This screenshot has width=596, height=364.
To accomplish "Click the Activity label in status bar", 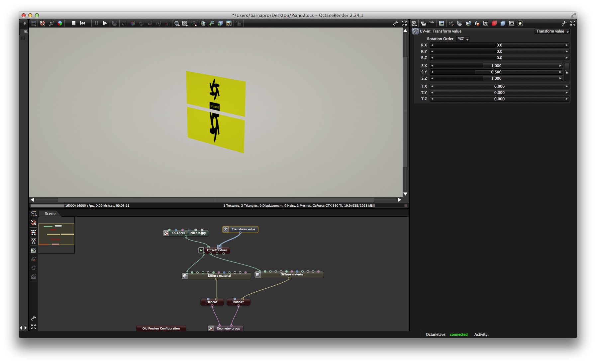I will (481, 334).
